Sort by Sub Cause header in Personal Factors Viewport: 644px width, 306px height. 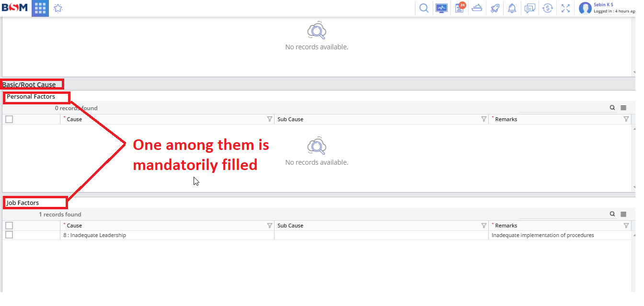point(290,119)
